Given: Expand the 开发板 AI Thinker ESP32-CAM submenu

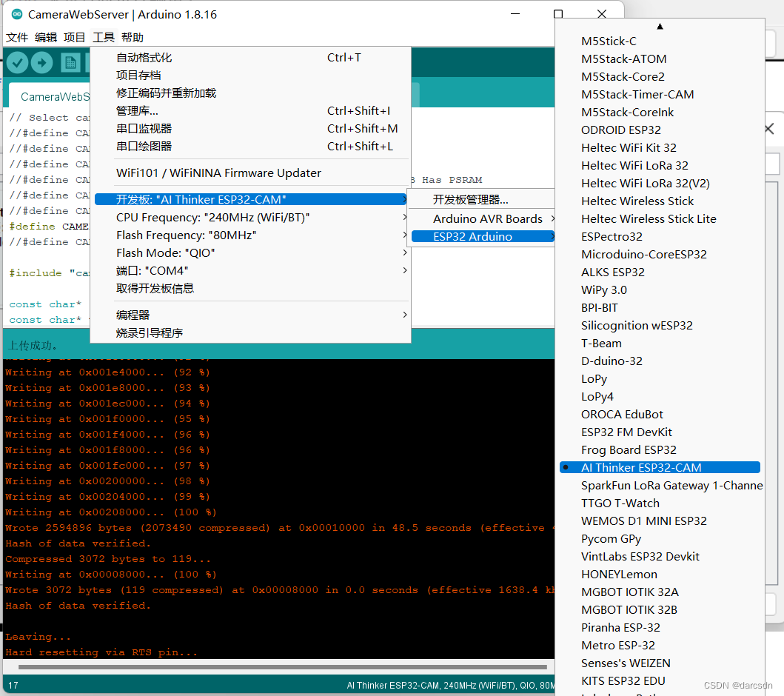Looking at the screenshot, I should [x=250, y=199].
